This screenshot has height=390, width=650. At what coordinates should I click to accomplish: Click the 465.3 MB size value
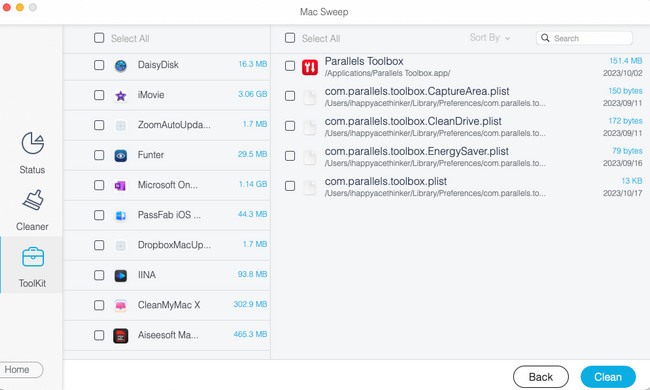point(250,334)
